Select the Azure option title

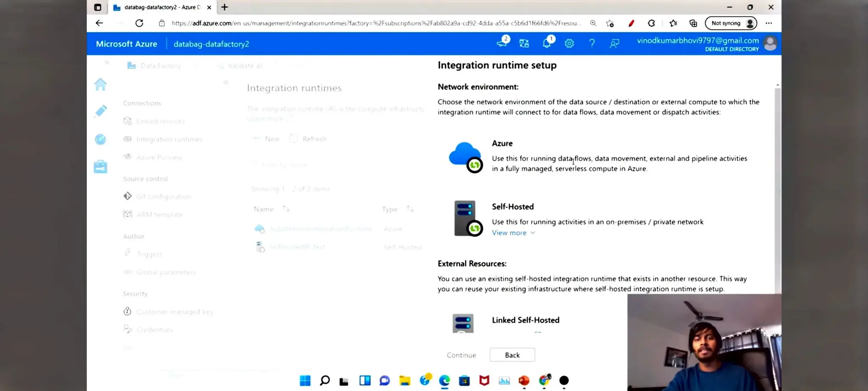(x=502, y=143)
